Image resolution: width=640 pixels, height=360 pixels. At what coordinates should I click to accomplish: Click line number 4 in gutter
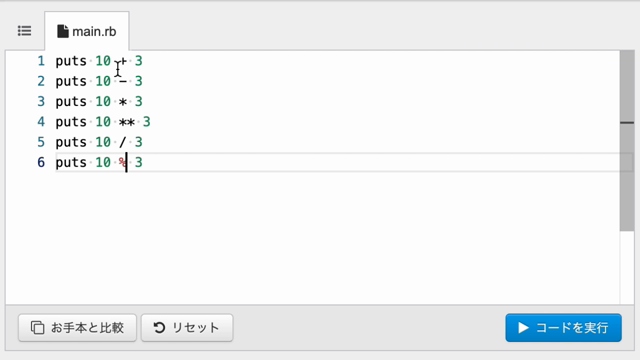coord(41,122)
